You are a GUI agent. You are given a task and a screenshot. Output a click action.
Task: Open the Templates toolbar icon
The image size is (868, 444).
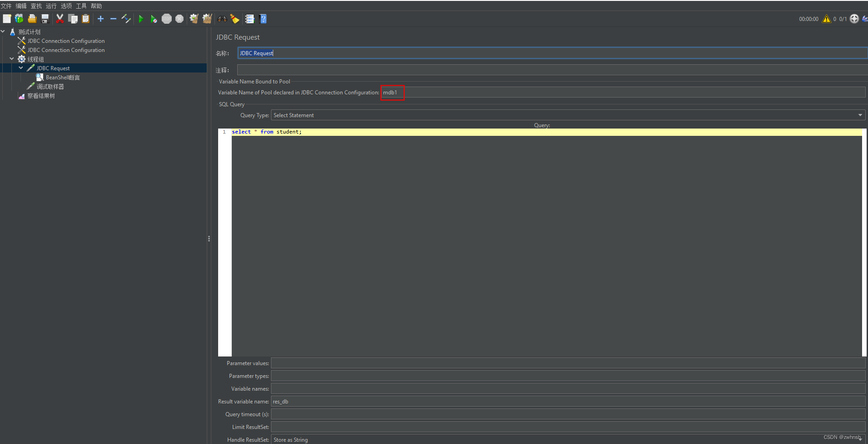[19, 19]
